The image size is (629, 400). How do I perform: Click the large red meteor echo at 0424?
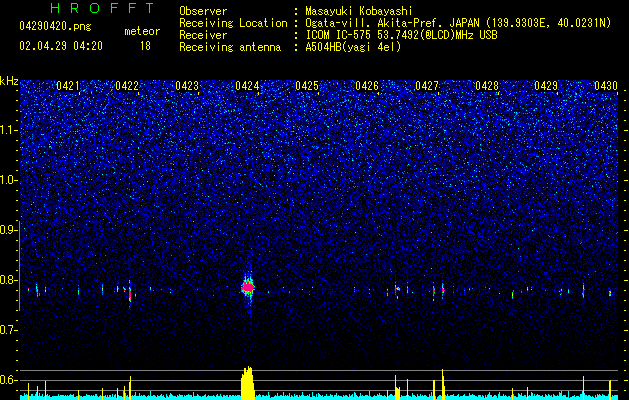click(248, 287)
